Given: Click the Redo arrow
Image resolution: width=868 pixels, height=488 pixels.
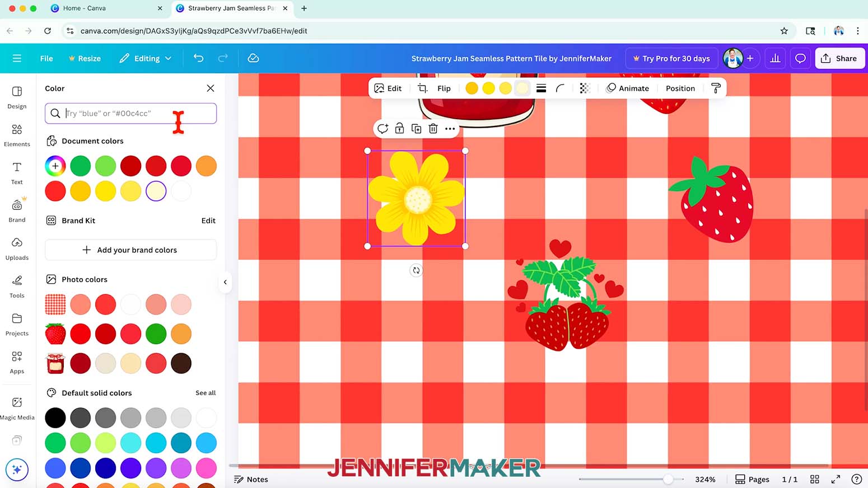Looking at the screenshot, I should click(x=223, y=58).
